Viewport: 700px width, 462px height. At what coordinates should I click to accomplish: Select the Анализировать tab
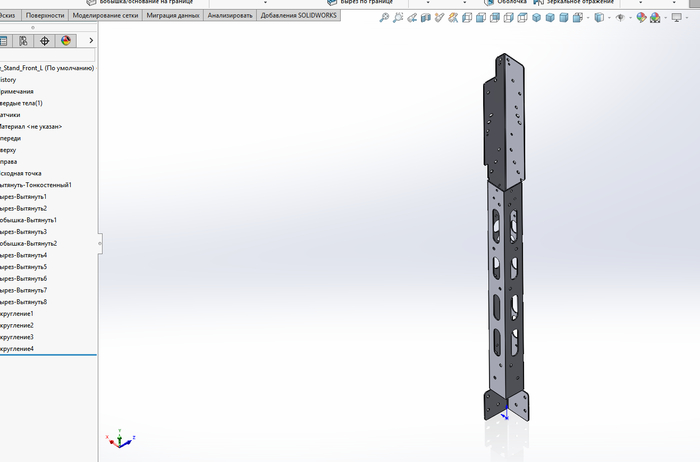click(x=230, y=15)
